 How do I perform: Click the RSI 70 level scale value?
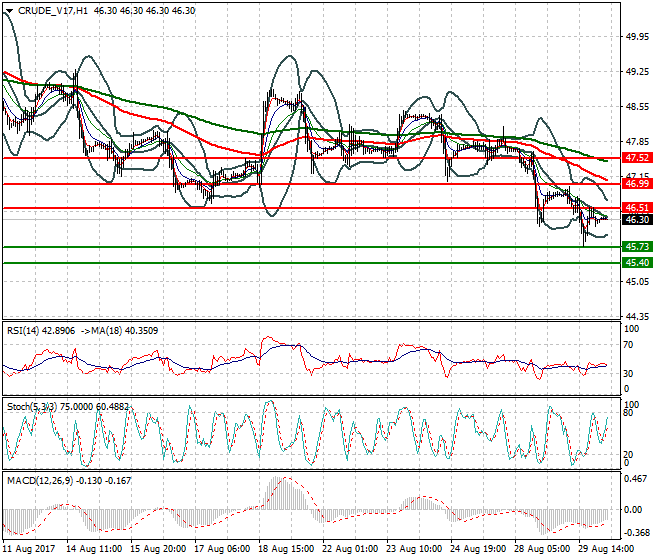tap(628, 345)
